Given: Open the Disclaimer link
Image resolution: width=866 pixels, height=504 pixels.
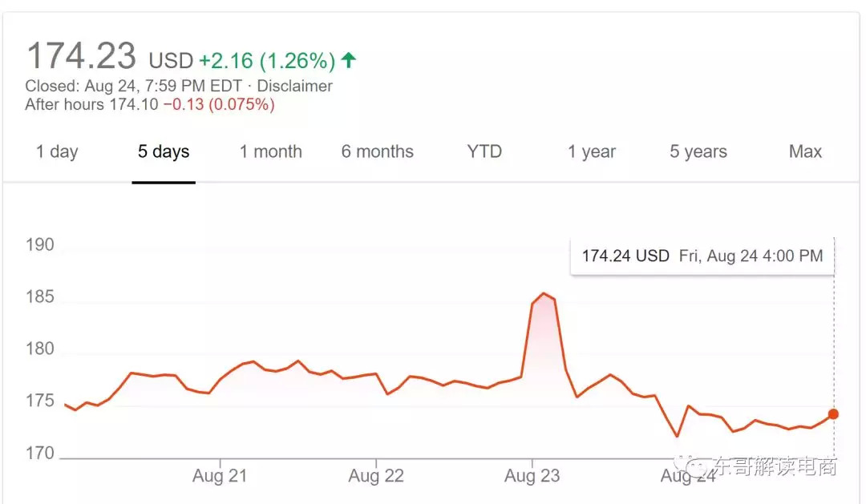Looking at the screenshot, I should pyautogui.click(x=296, y=86).
